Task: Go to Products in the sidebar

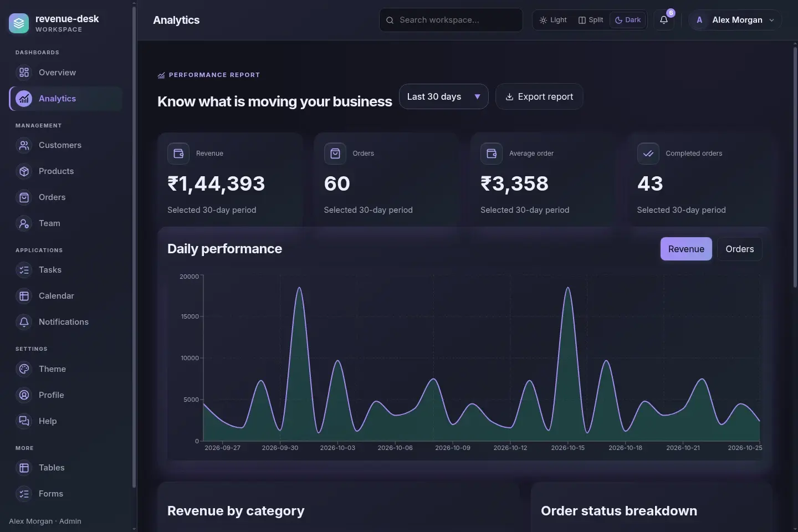Action: pyautogui.click(x=65, y=171)
